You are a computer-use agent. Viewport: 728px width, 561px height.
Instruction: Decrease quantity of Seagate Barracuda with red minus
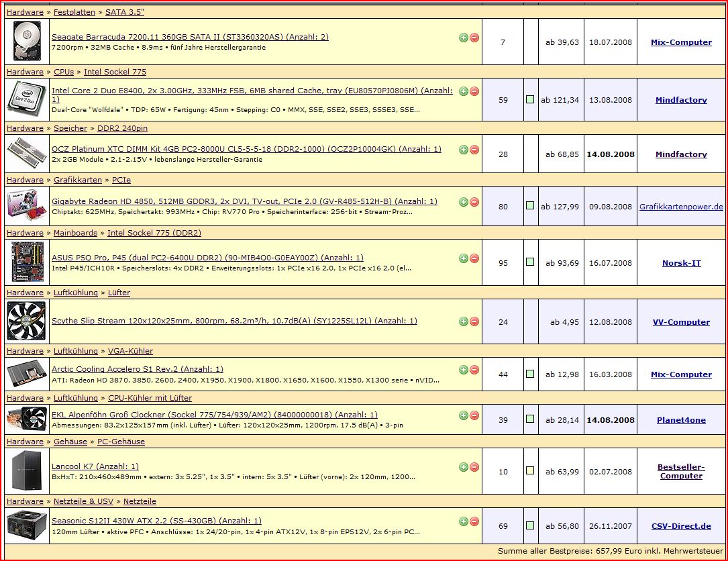click(474, 38)
